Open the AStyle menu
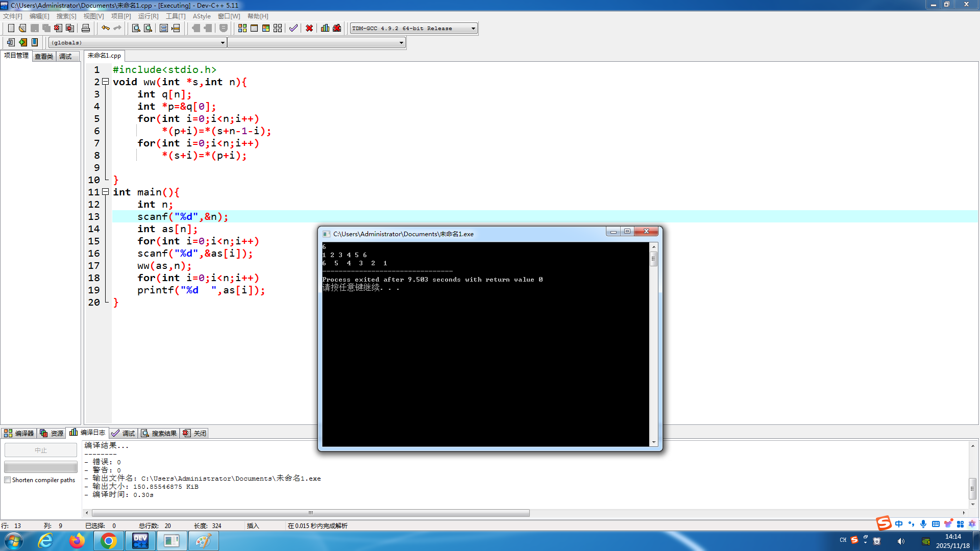 (201, 16)
